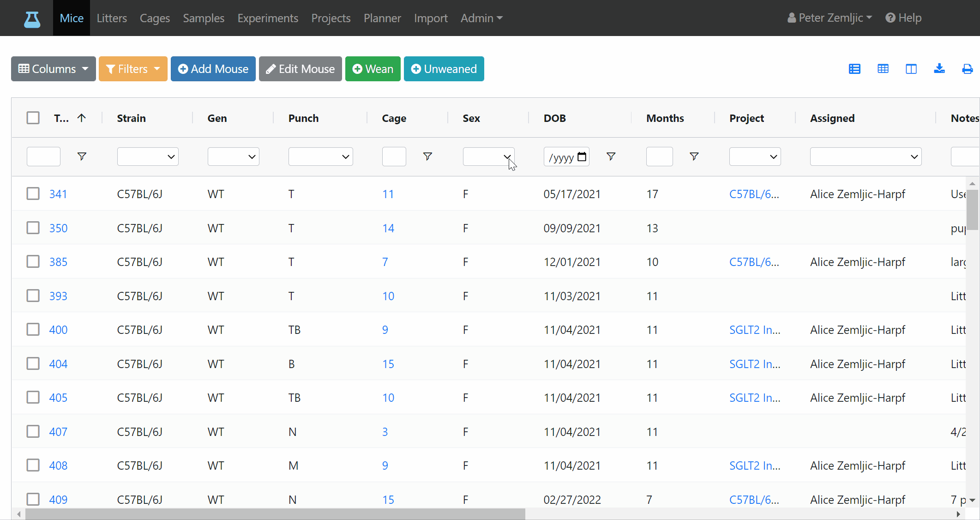Check the row for mouse 400

(33, 329)
